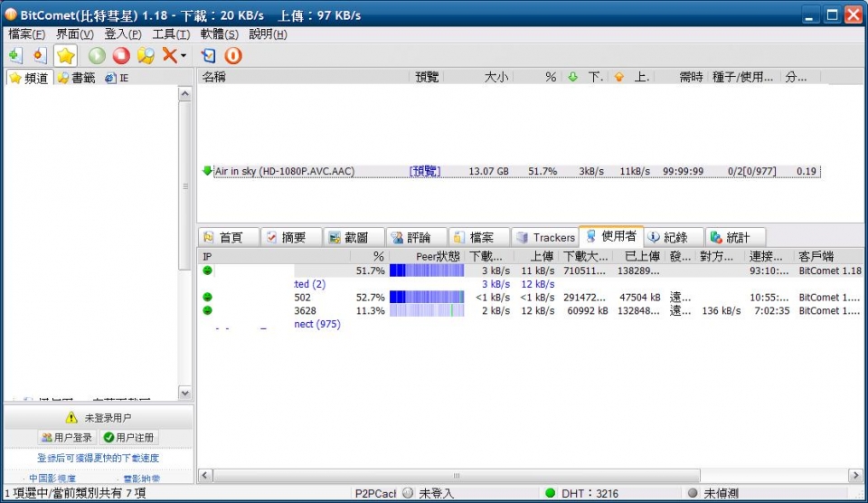Open 檔案 detail tab
The width and height of the screenshot is (868, 503).
tap(479, 237)
